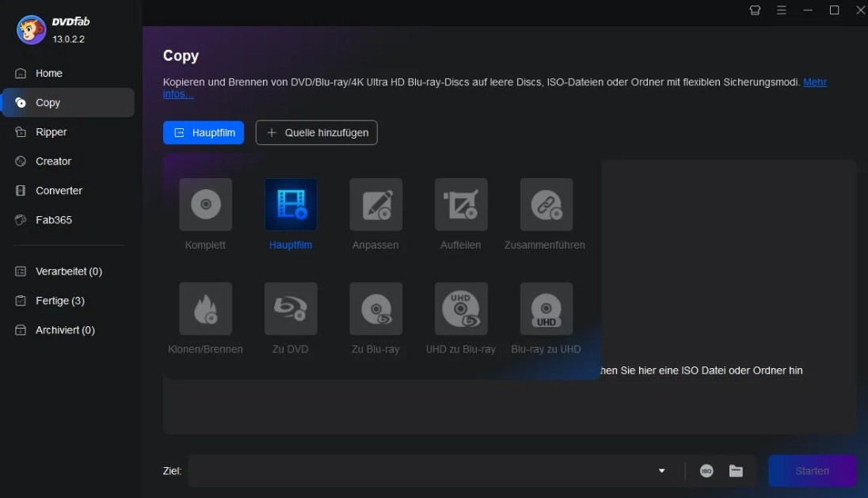Image resolution: width=868 pixels, height=498 pixels.
Task: Open the Mehr Infos link
Action: (x=815, y=82)
